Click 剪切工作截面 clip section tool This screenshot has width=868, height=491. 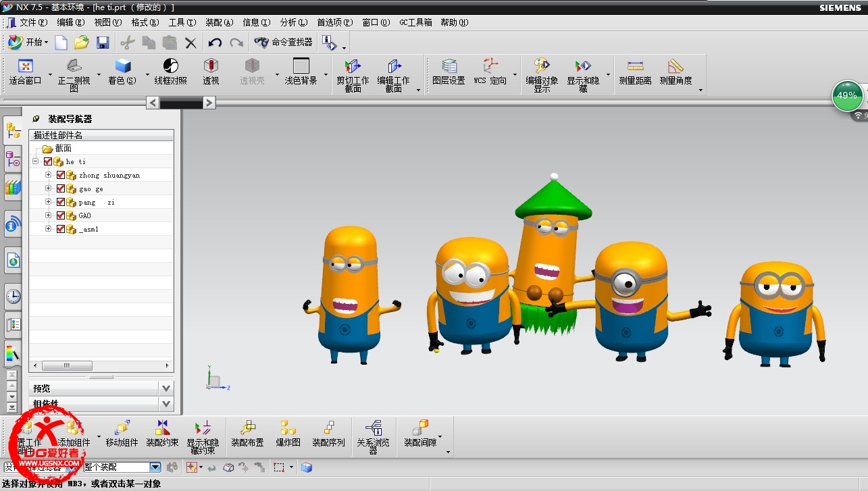coord(353,74)
